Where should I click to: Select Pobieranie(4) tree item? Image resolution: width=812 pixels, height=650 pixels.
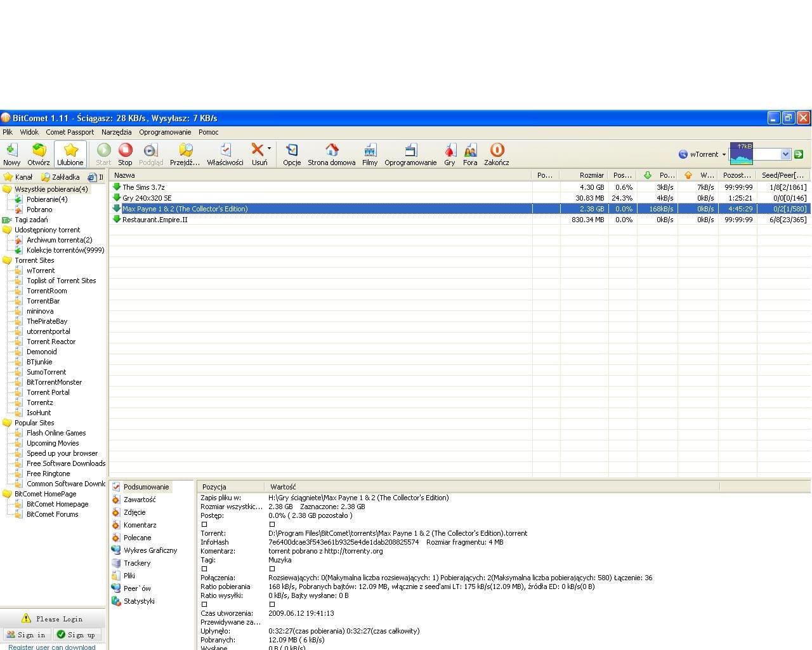pos(47,199)
